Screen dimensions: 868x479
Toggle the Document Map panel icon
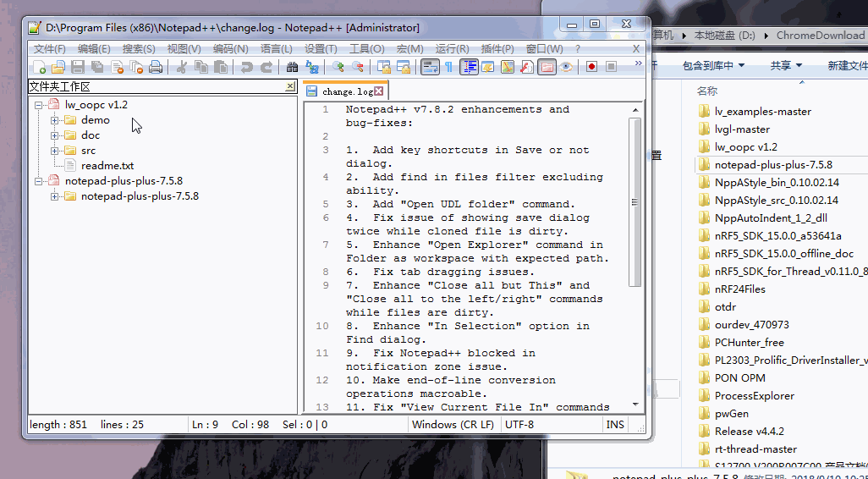[x=508, y=67]
